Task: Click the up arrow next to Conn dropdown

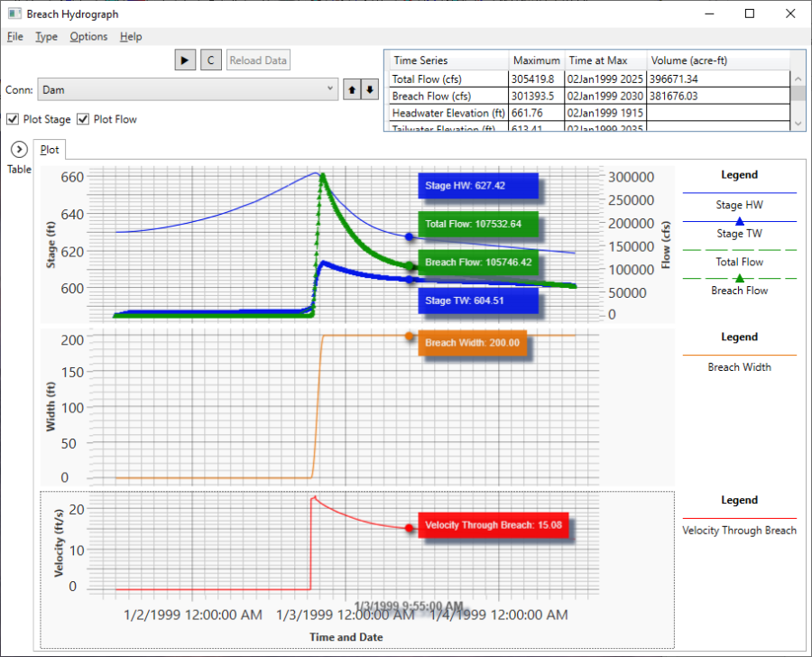Action: pos(352,90)
